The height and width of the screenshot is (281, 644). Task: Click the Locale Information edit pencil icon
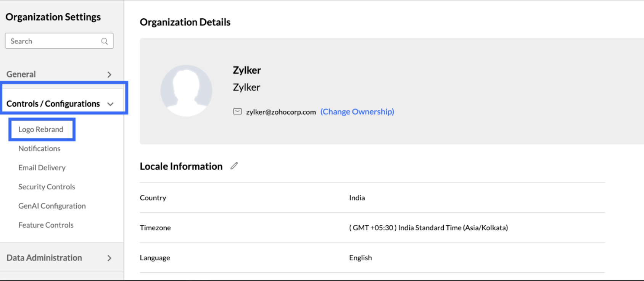[234, 166]
